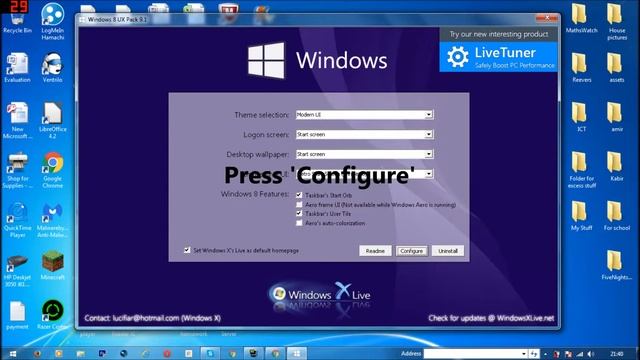Click the LiveTuner gear icon
The width and height of the screenshot is (640, 360).
click(x=458, y=56)
